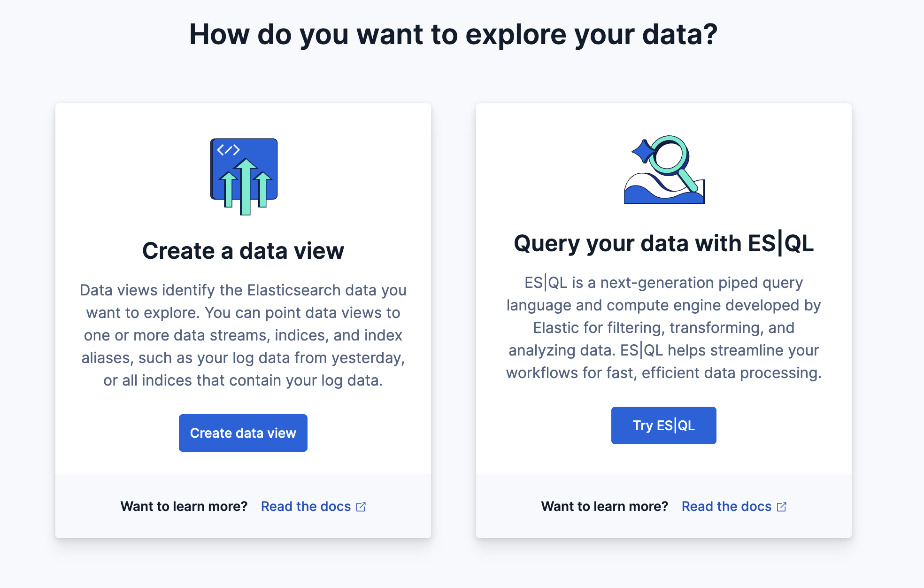Click the data view description paragraph

243,335
